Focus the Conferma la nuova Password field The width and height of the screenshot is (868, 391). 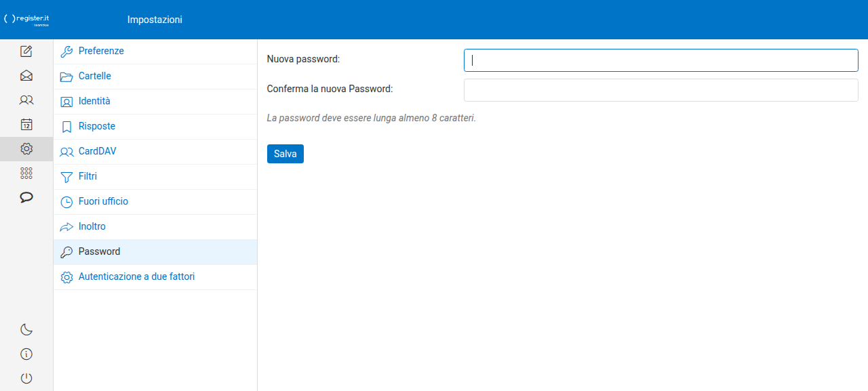[x=661, y=90]
